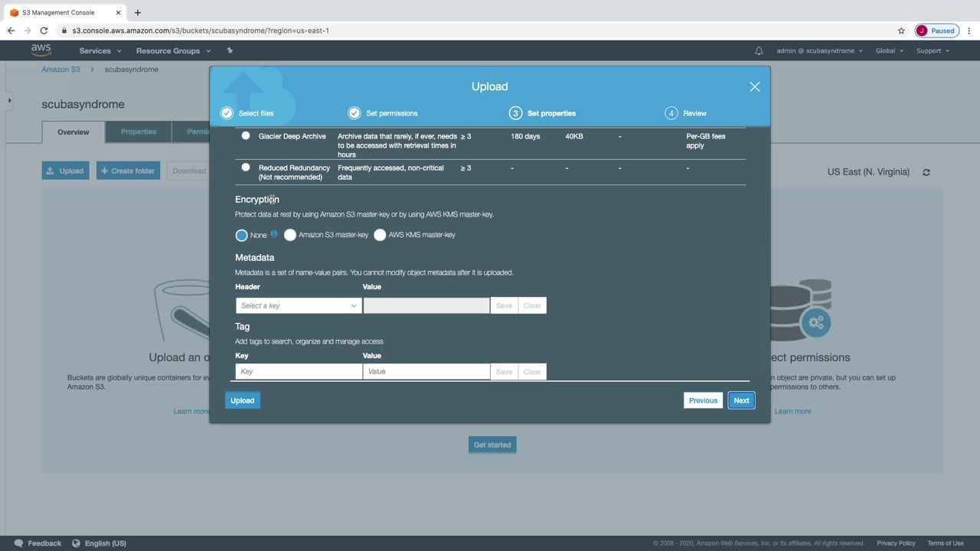Choose Amazon S3 master-key encryption
Screen dimensions: 980x551
290,235
